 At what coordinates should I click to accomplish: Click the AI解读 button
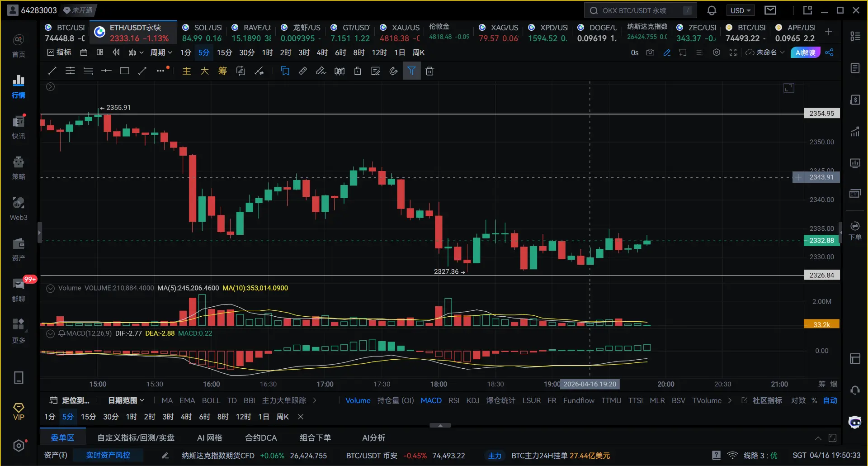tap(806, 52)
